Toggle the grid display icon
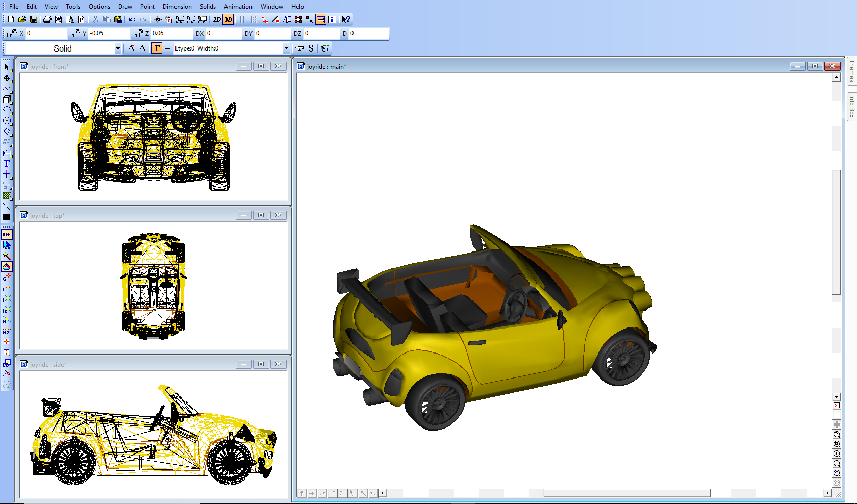The image size is (857, 504). click(x=837, y=415)
